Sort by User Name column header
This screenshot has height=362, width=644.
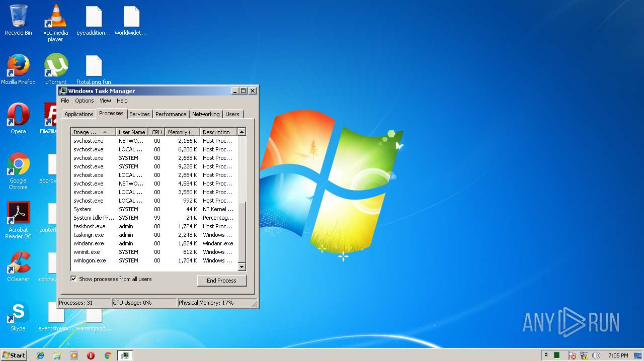coord(132,132)
